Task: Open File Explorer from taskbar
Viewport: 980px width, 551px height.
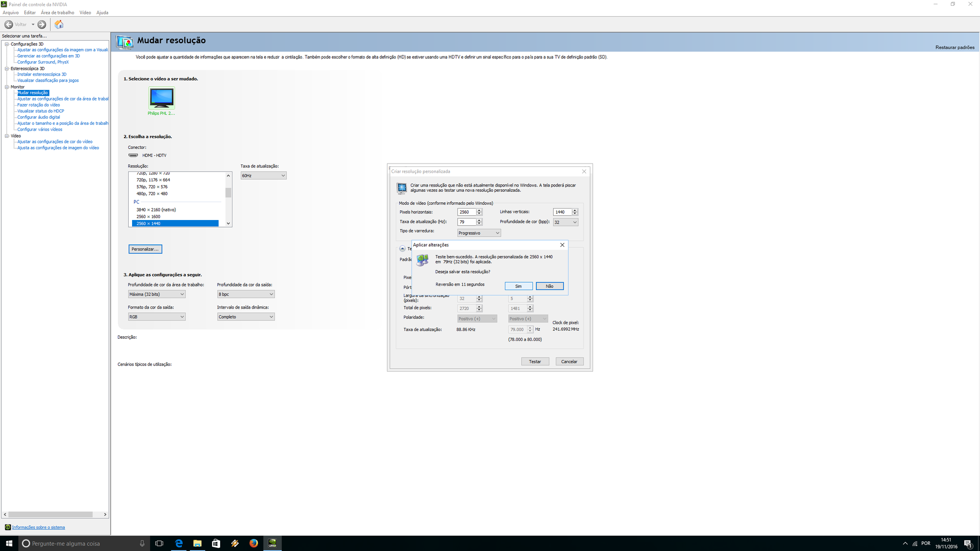Action: 197,543
